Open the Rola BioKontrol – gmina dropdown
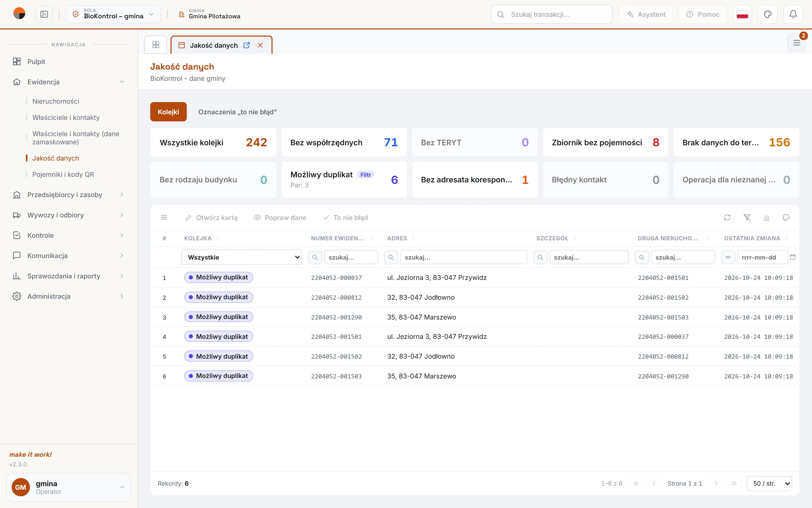The image size is (812, 508). pyautogui.click(x=113, y=14)
